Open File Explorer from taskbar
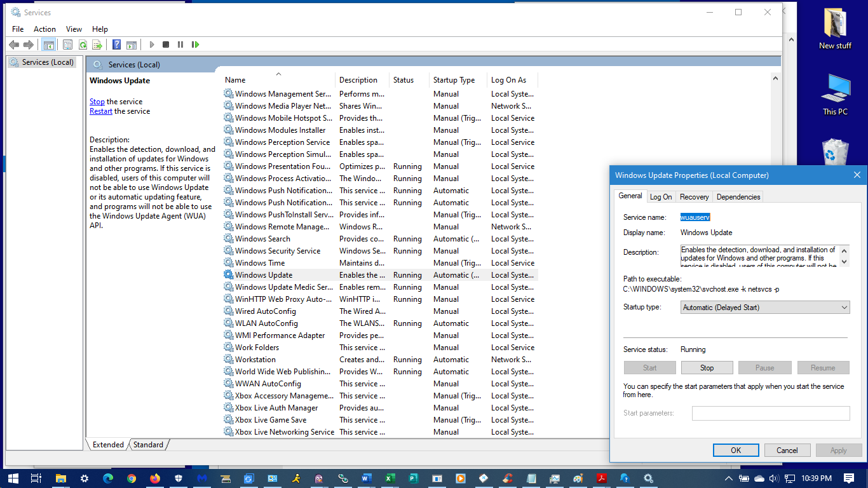 (61, 478)
